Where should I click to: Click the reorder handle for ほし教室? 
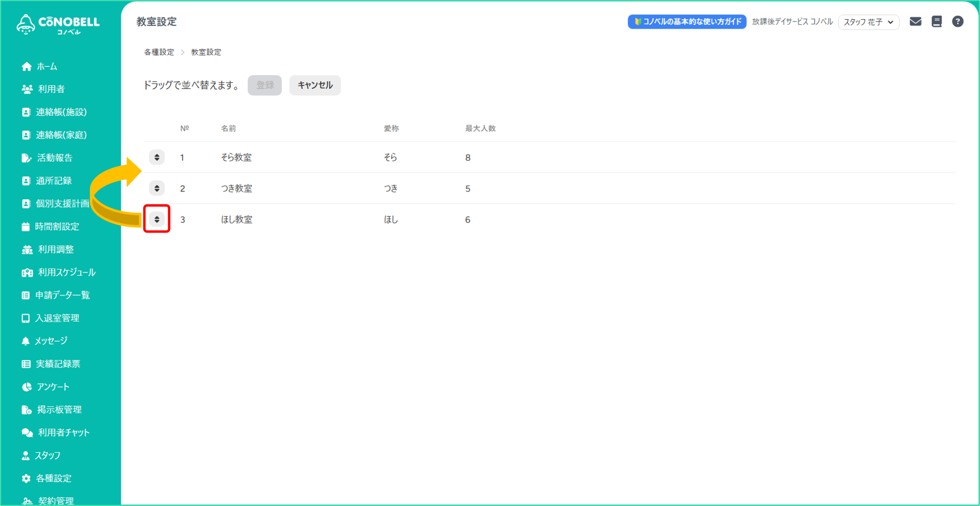(x=157, y=219)
